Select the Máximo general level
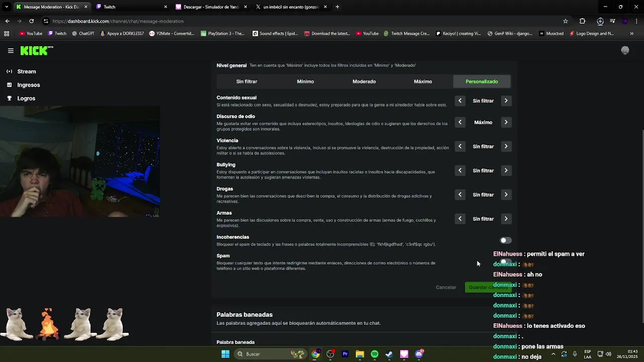This screenshot has height=362, width=644. pyautogui.click(x=423, y=81)
